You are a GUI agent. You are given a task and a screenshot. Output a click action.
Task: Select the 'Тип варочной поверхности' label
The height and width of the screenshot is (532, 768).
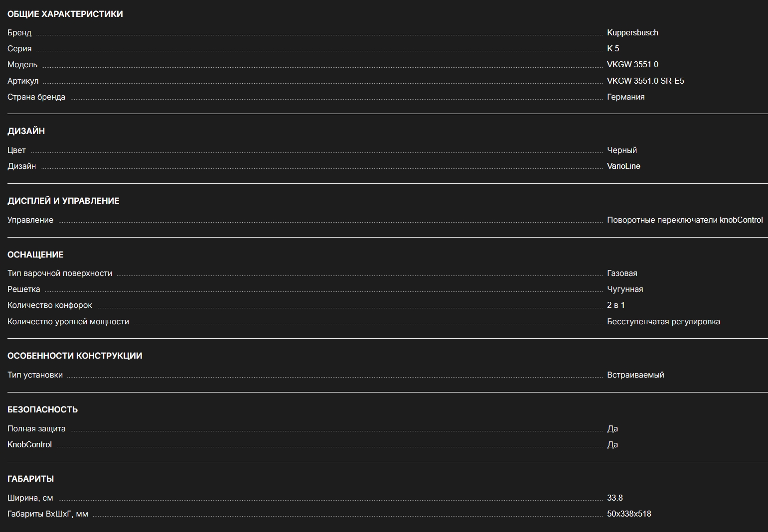point(60,273)
